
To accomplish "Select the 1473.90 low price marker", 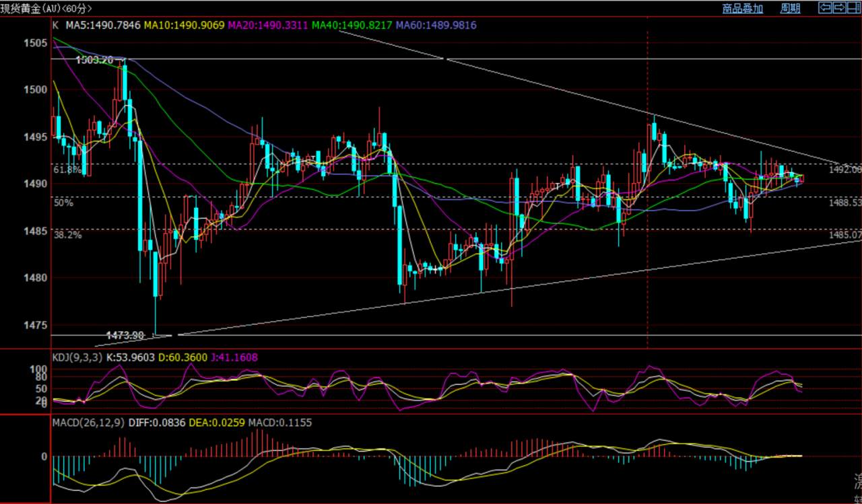I will [x=125, y=335].
